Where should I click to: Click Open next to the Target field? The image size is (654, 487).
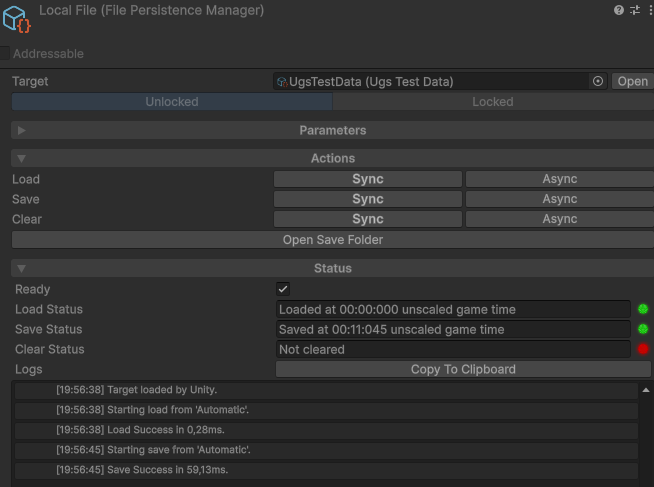(x=633, y=81)
